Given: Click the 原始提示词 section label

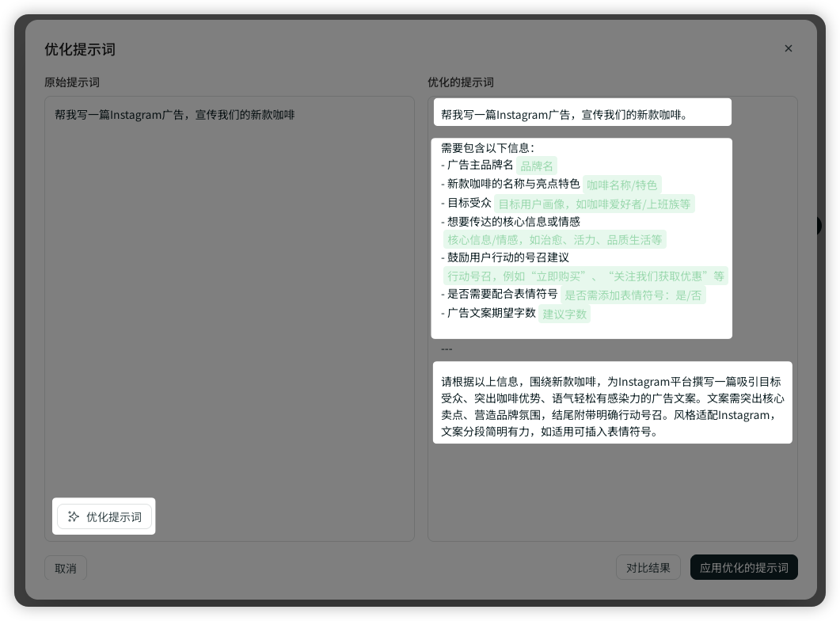Looking at the screenshot, I should point(72,82).
